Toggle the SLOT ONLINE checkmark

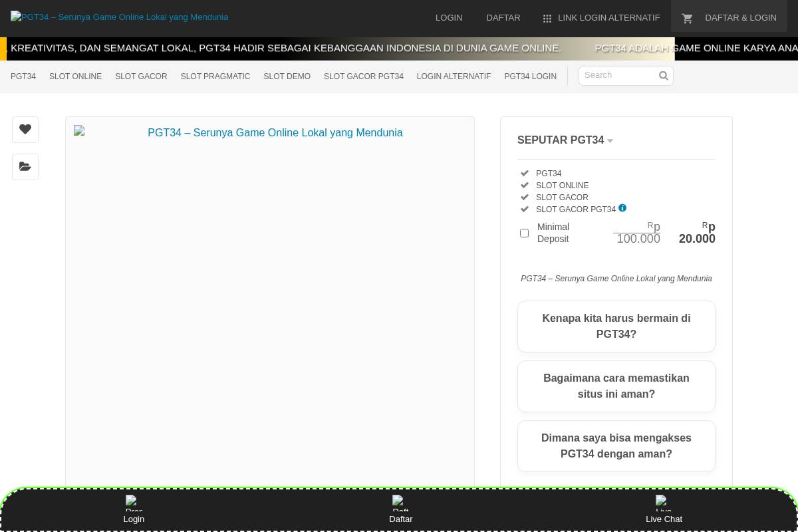tap(525, 185)
